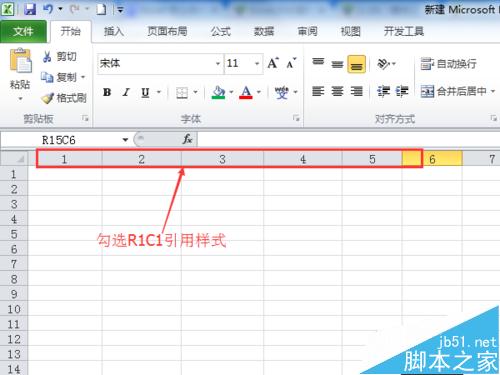
Task: Click the Top Align icon
Action: (318, 62)
